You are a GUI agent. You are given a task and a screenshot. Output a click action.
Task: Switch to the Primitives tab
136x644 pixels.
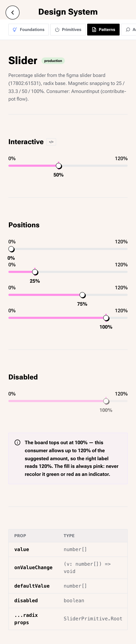[68, 29]
